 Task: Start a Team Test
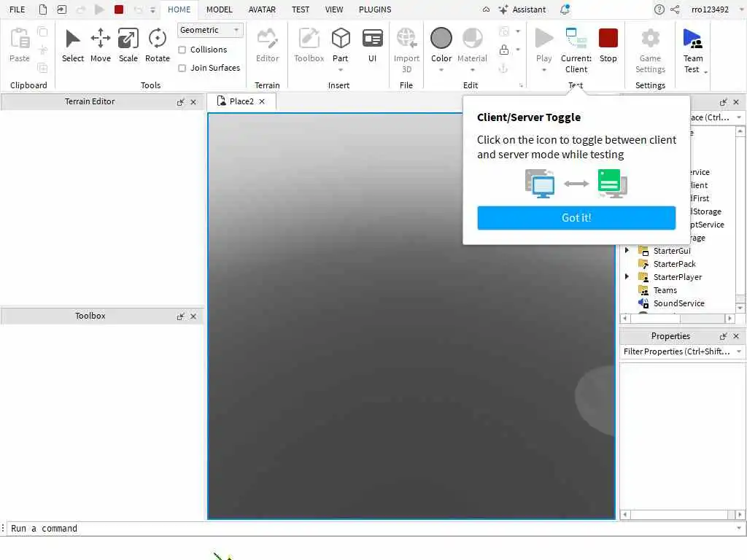(693, 50)
